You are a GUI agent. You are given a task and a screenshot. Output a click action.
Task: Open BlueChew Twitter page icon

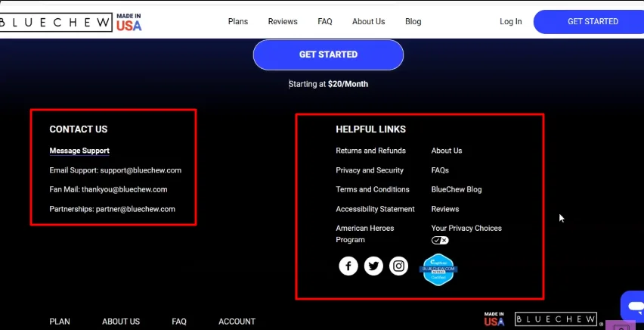(373, 266)
